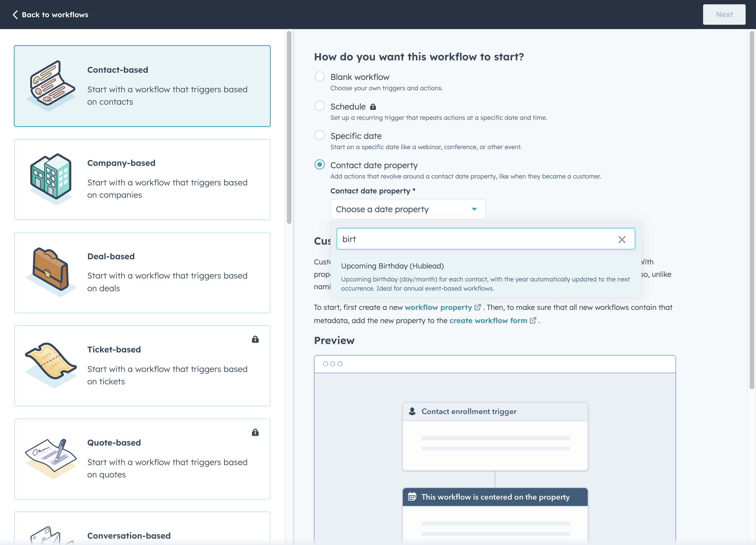Clear the search text with the X icon
The image size is (756, 545).
tap(622, 239)
